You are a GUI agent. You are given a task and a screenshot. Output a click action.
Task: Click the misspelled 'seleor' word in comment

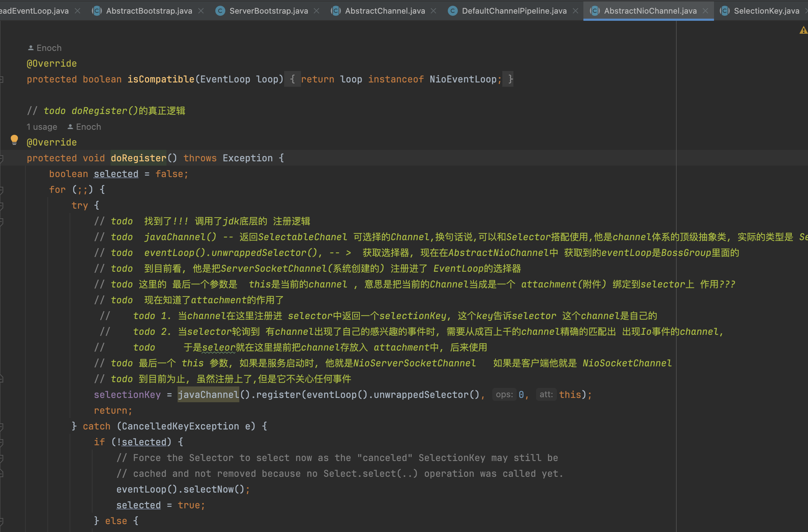(219, 347)
